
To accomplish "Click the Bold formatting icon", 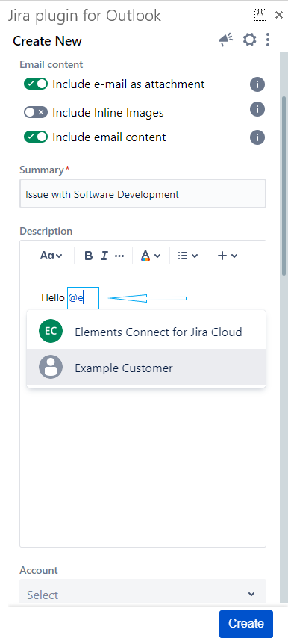I will 88,256.
